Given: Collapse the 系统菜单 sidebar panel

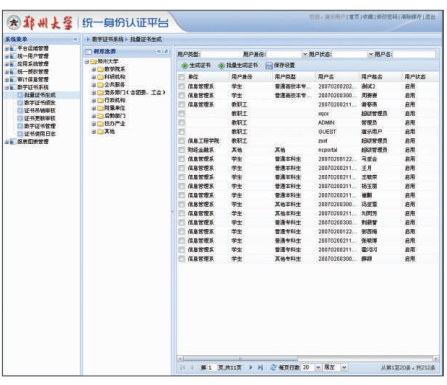Looking at the screenshot, I should 75,39.
